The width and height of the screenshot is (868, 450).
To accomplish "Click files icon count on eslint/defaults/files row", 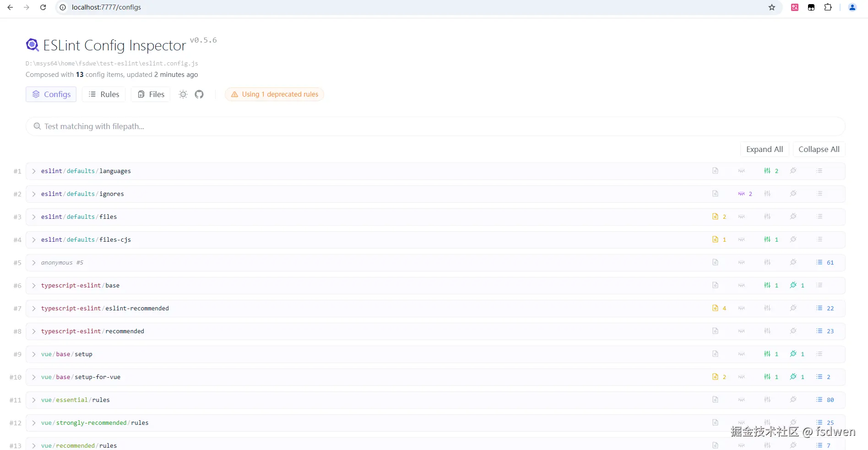I will tap(719, 217).
